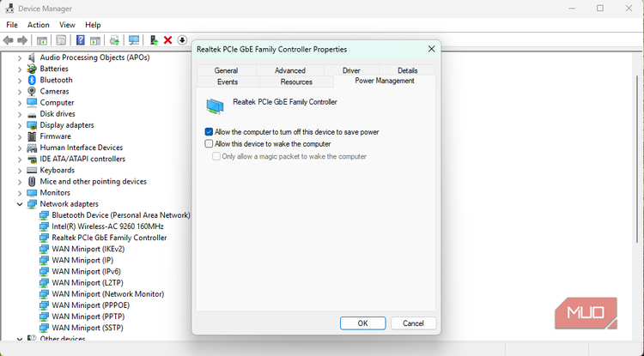The width and height of the screenshot is (644, 356).
Task: Switch to the Events tab
Action: (x=228, y=82)
